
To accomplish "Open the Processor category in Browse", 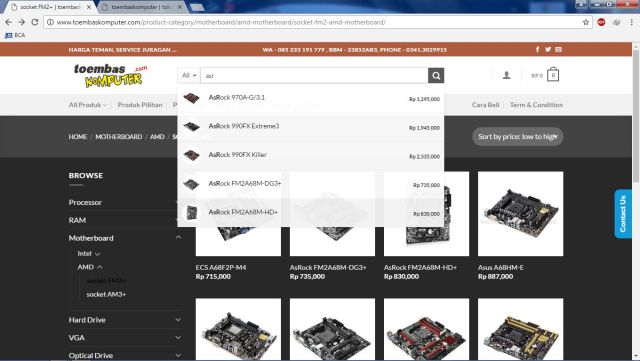I will pos(85,202).
